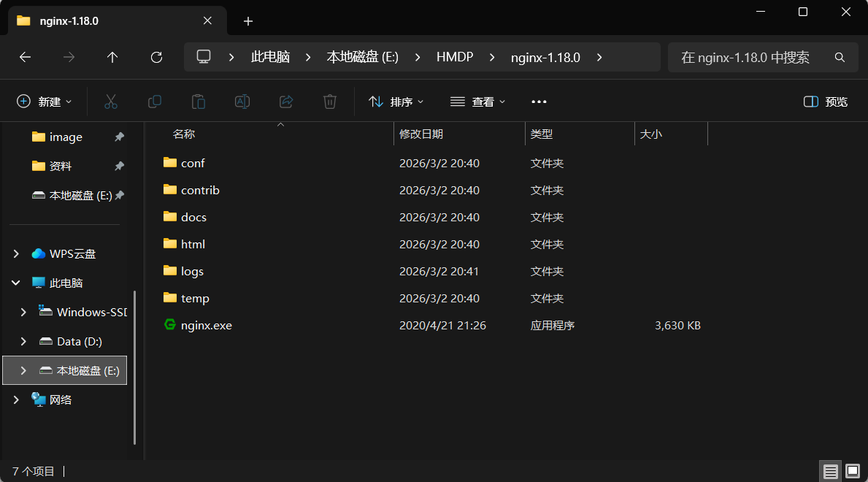
Task: Open the three-dots more options menu
Action: pyautogui.click(x=539, y=102)
